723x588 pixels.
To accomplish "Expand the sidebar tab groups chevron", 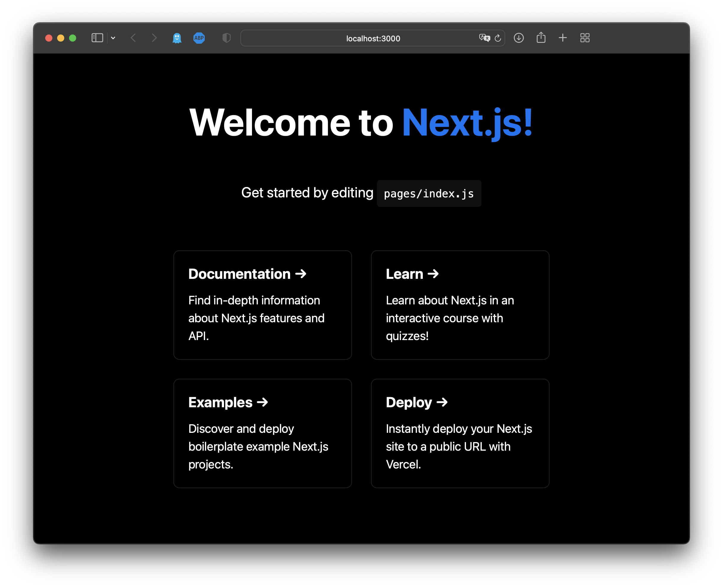I will pyautogui.click(x=113, y=38).
